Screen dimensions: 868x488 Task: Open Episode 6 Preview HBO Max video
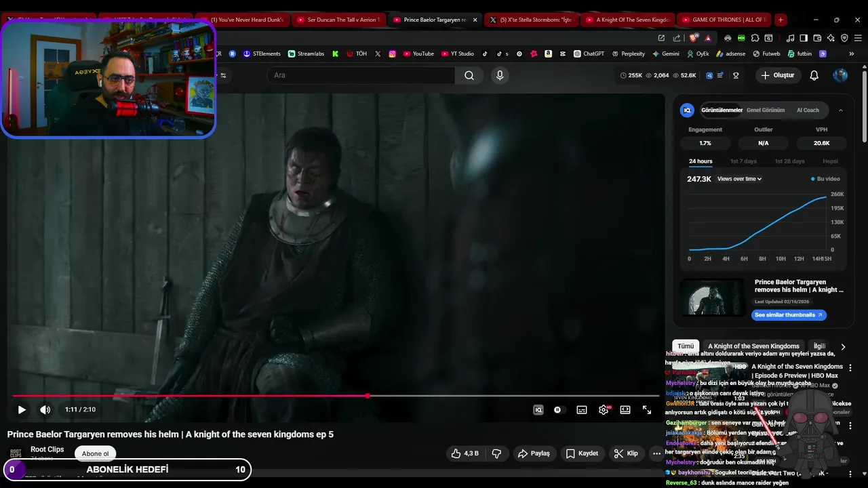point(797,371)
